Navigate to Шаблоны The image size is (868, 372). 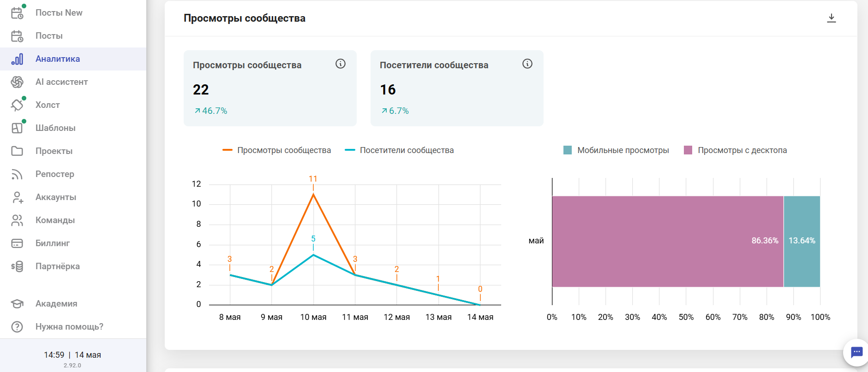55,128
